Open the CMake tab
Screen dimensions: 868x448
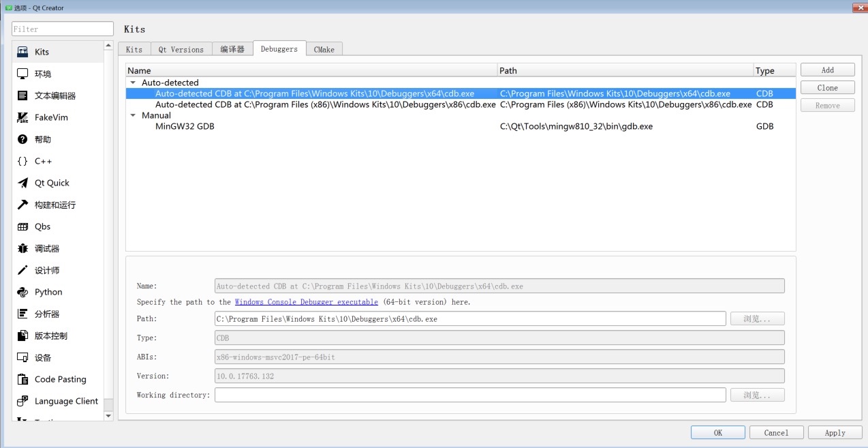[324, 49]
